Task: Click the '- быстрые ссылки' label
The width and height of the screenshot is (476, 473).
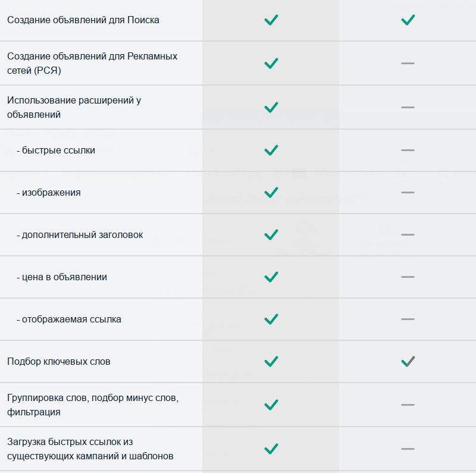Action: coord(56,151)
